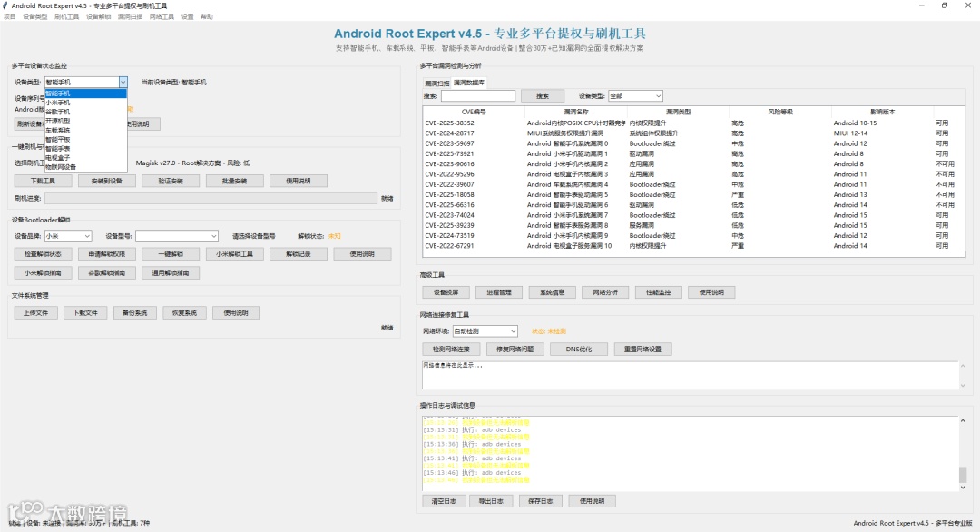The height and width of the screenshot is (532, 980).
Task: Click the 保存日志 button
Action: click(x=541, y=501)
